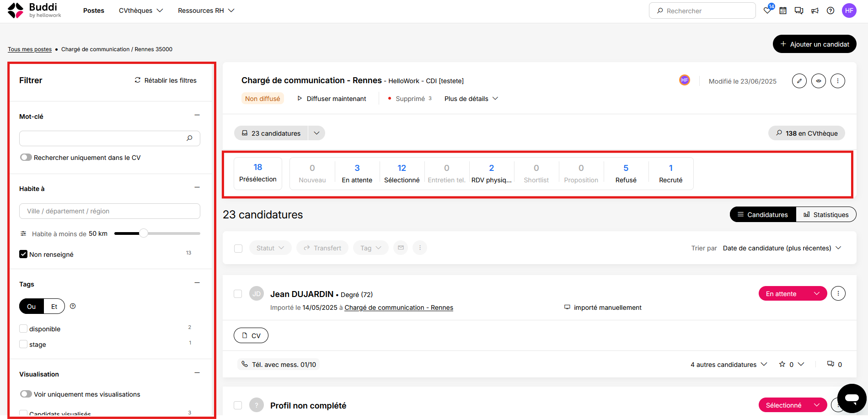The image size is (868, 419).
Task: Change sort order Date de candidature dropdown
Action: tap(782, 248)
